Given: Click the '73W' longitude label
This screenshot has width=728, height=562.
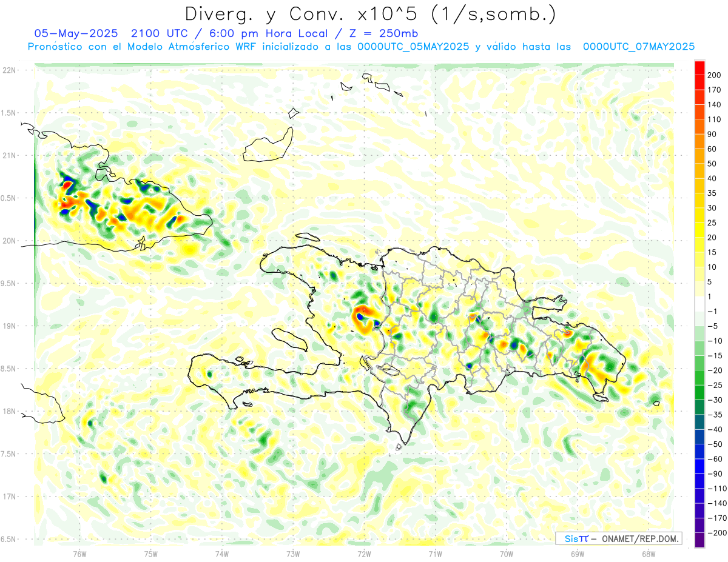Looking at the screenshot, I should coord(293,554).
